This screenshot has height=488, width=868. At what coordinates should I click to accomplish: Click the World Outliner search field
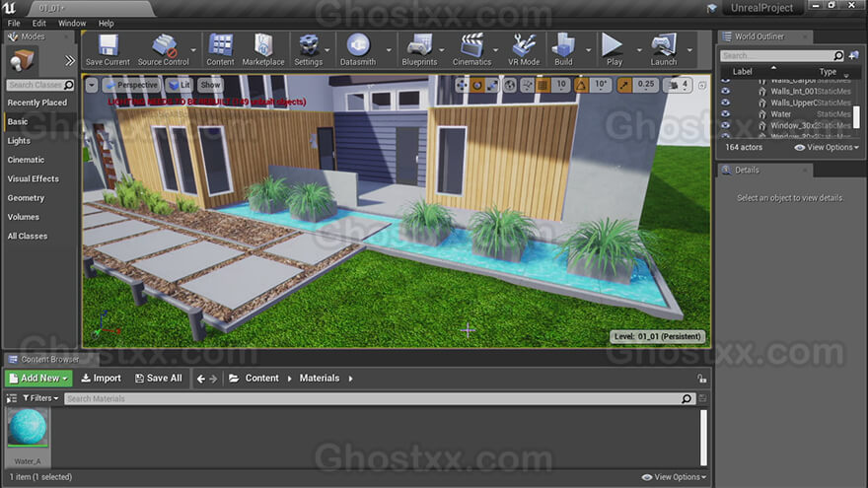click(x=781, y=55)
